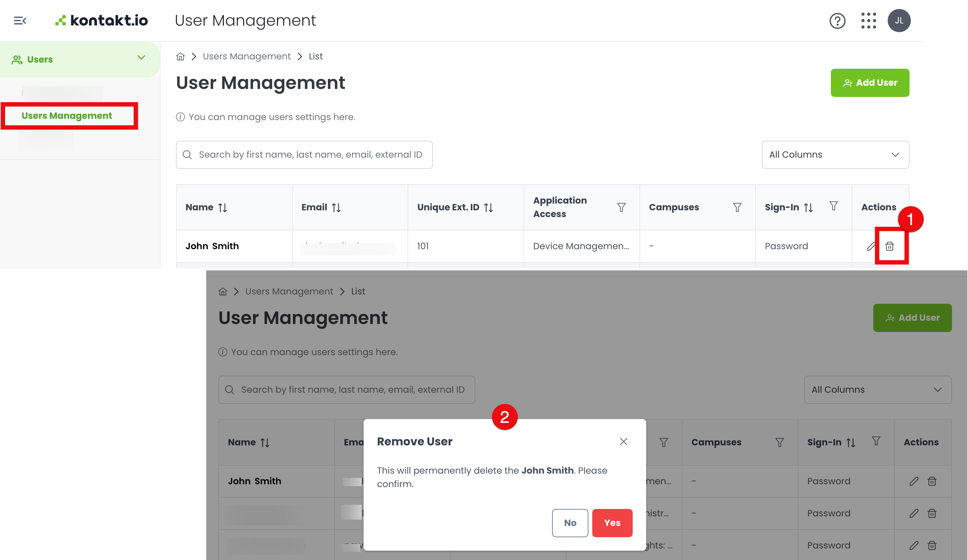Open the Campuses column filter icon

737,207
